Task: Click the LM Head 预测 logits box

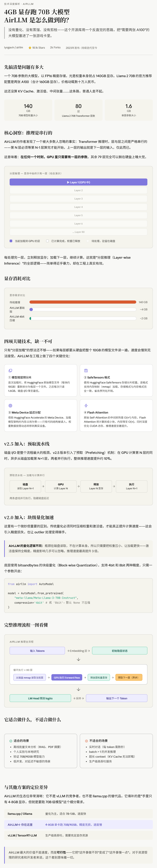Action: coord(40,698)
